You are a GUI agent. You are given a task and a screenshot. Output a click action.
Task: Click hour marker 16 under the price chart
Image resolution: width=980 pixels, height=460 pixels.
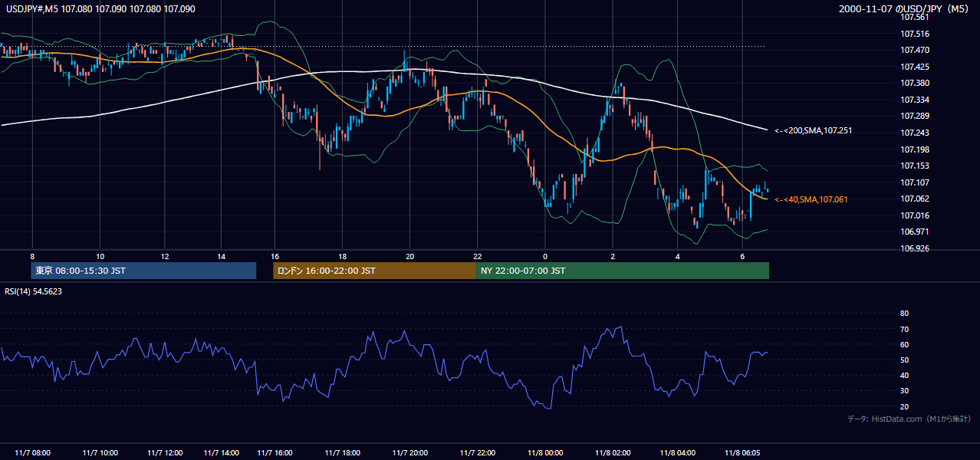(x=275, y=256)
